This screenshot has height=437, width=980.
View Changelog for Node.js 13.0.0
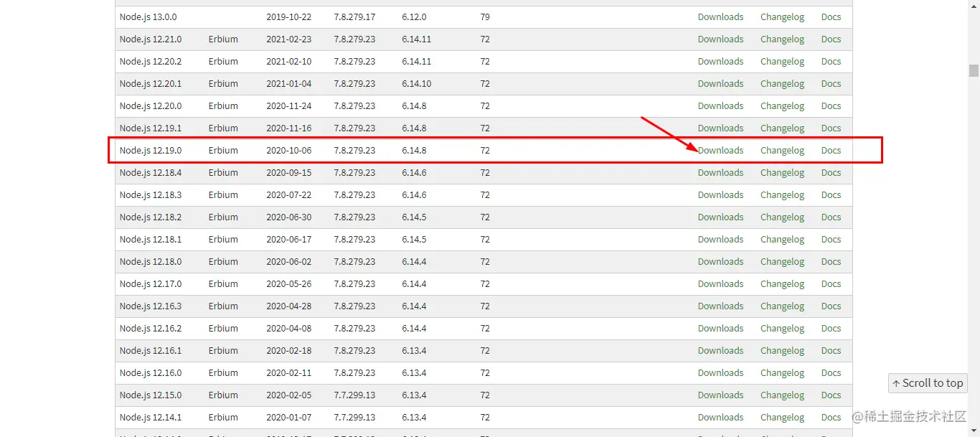pos(782,17)
